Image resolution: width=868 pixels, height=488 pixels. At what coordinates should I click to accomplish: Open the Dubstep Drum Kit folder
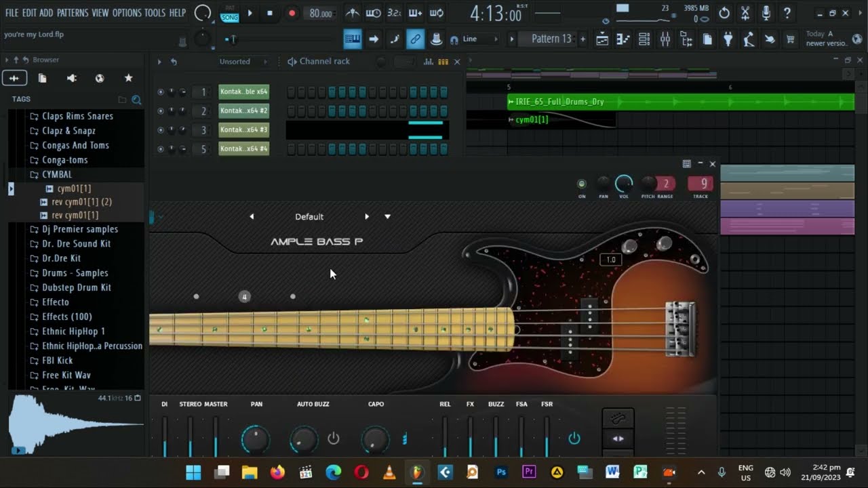click(x=77, y=287)
